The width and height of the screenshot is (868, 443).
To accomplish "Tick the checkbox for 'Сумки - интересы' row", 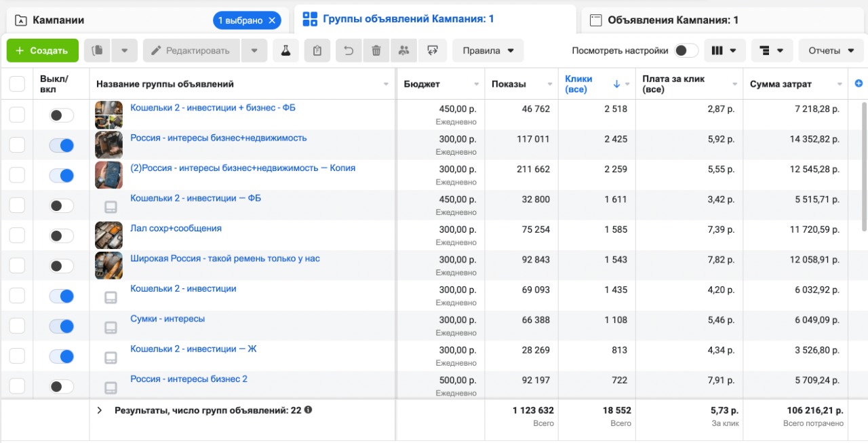I will coord(17,326).
